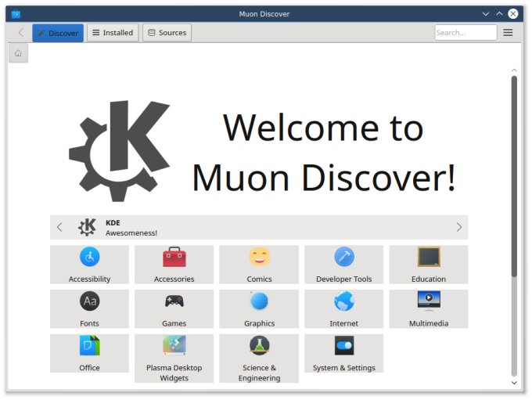The width and height of the screenshot is (532, 400).
Task: Open the Developer Tools hammer icon
Action: [x=344, y=257]
